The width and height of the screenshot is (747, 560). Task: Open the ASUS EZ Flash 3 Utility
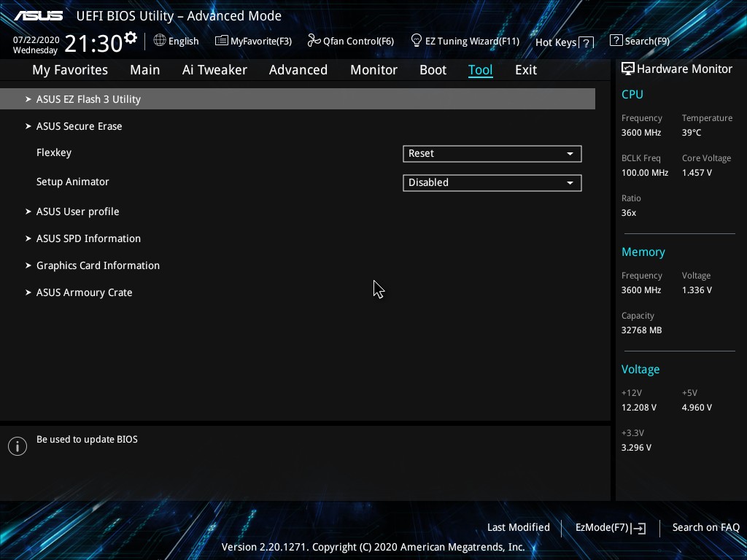point(88,99)
